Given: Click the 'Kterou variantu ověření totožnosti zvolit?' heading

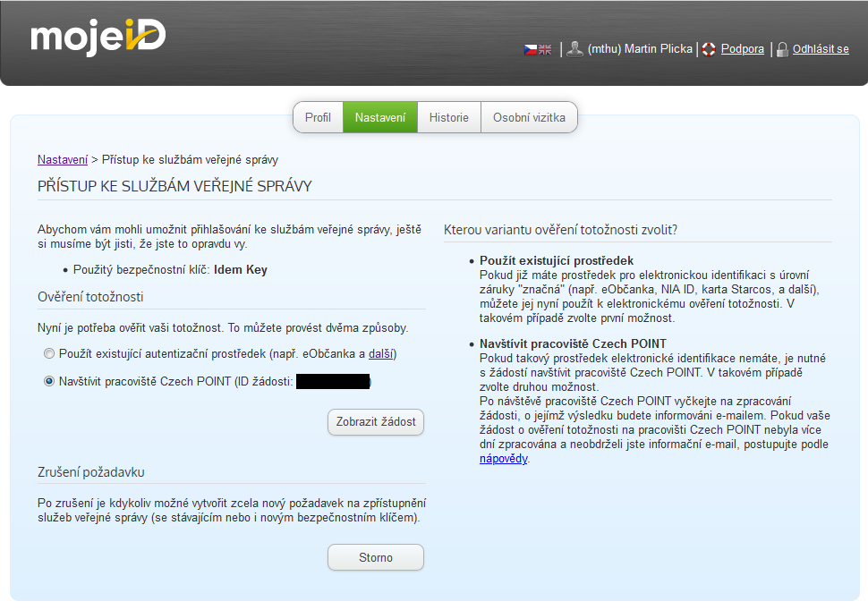Looking at the screenshot, I should (x=561, y=230).
